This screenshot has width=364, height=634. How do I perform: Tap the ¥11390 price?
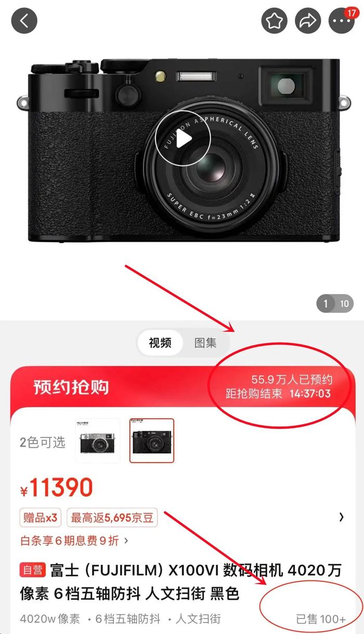click(x=57, y=488)
